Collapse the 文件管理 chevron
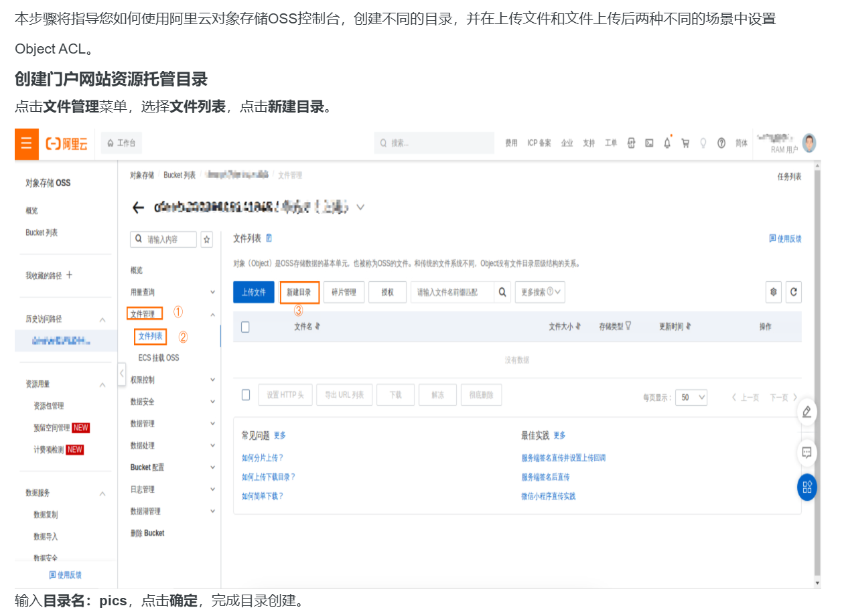 point(212,314)
